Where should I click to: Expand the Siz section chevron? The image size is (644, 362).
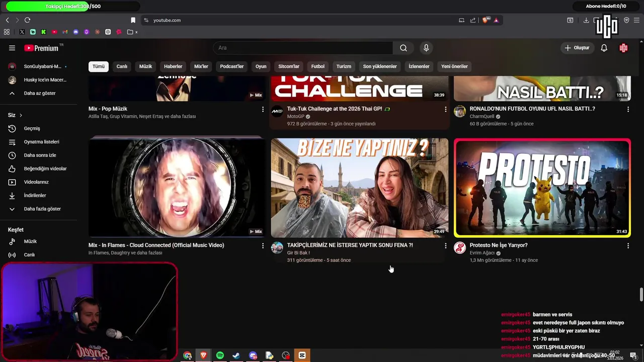coord(21,115)
